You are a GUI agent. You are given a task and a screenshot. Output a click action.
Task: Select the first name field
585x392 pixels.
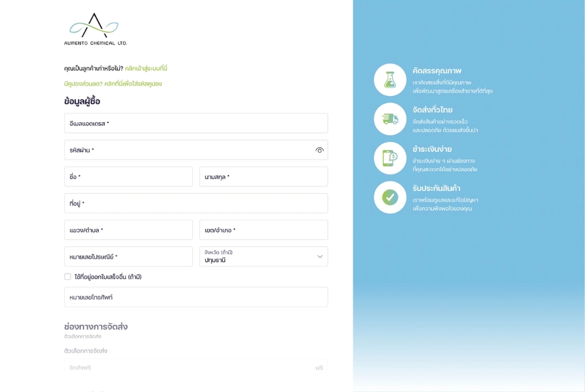tap(129, 177)
